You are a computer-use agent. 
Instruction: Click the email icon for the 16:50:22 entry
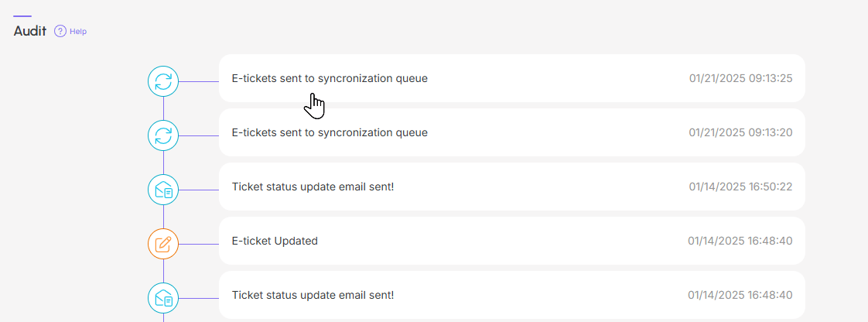tap(163, 190)
